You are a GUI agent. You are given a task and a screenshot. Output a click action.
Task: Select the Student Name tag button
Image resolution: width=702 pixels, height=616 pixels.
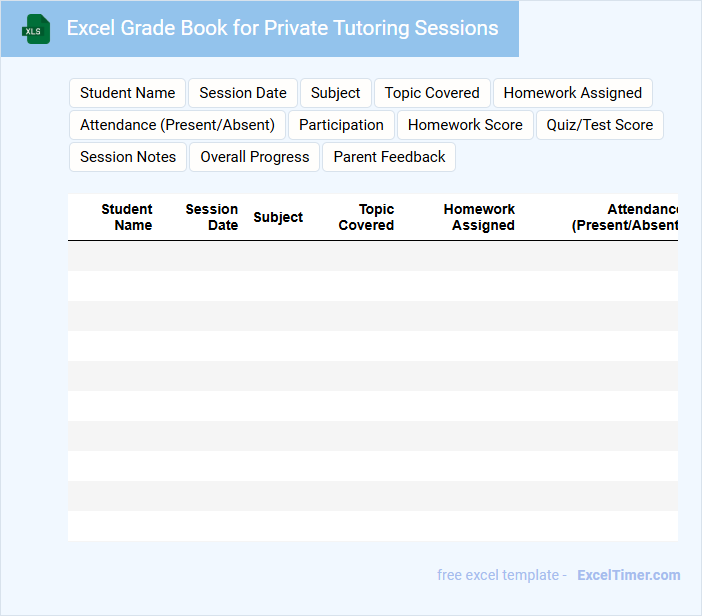pos(127,93)
